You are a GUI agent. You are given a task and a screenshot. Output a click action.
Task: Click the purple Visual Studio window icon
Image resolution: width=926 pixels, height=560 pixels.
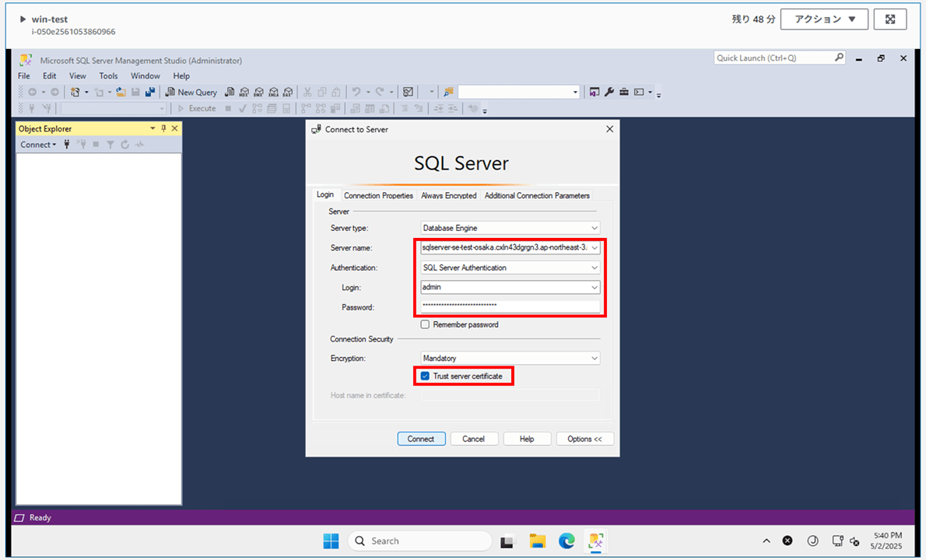pyautogui.click(x=595, y=92)
